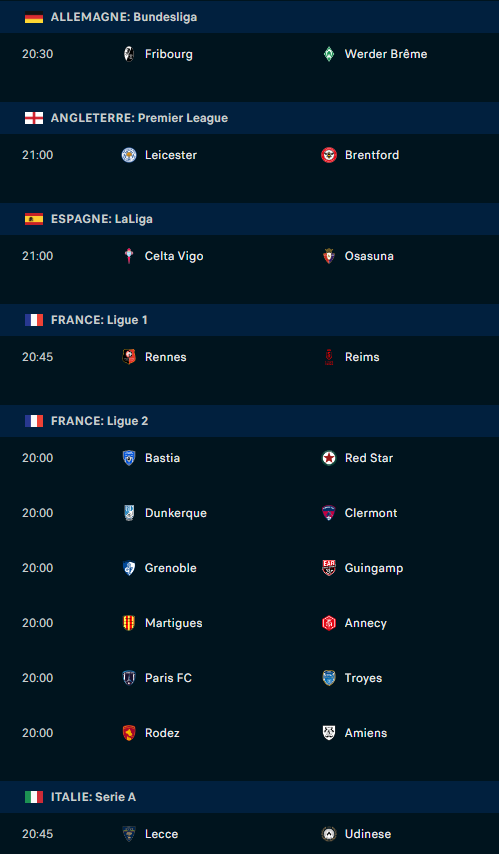Open the ANGLETERRE: Premier League header
The height and width of the screenshot is (854, 499).
[250, 118]
